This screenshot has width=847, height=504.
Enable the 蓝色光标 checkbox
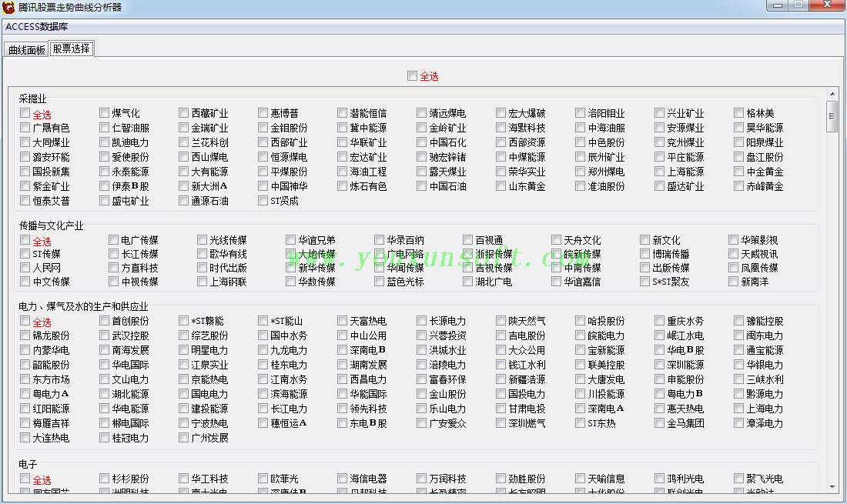point(379,282)
